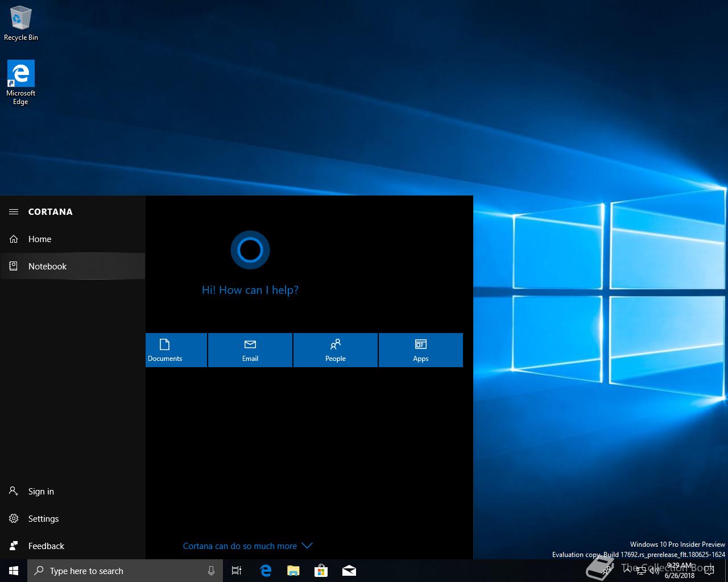Click the network icon in tray
The height and width of the screenshot is (582, 728).
(x=640, y=571)
